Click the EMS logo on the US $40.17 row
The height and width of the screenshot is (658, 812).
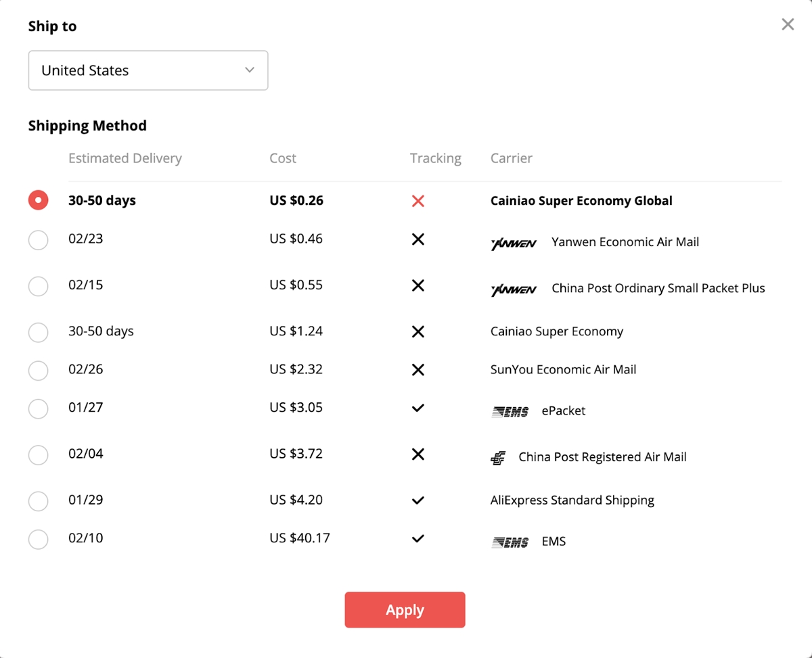(x=510, y=542)
